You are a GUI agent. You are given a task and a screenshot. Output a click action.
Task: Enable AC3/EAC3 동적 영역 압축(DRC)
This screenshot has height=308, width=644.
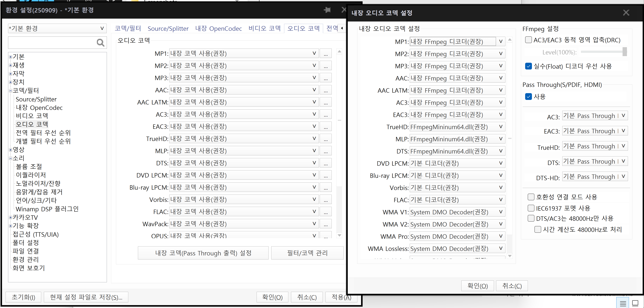529,40
